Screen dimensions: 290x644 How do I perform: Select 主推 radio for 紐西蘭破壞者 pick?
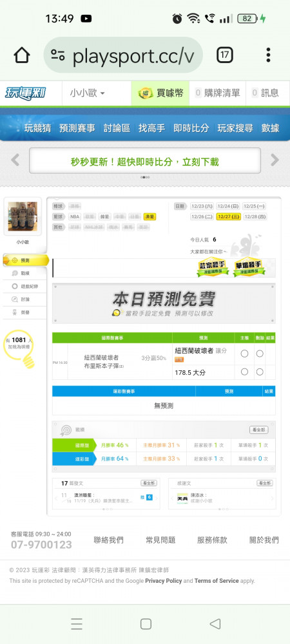[244, 354]
